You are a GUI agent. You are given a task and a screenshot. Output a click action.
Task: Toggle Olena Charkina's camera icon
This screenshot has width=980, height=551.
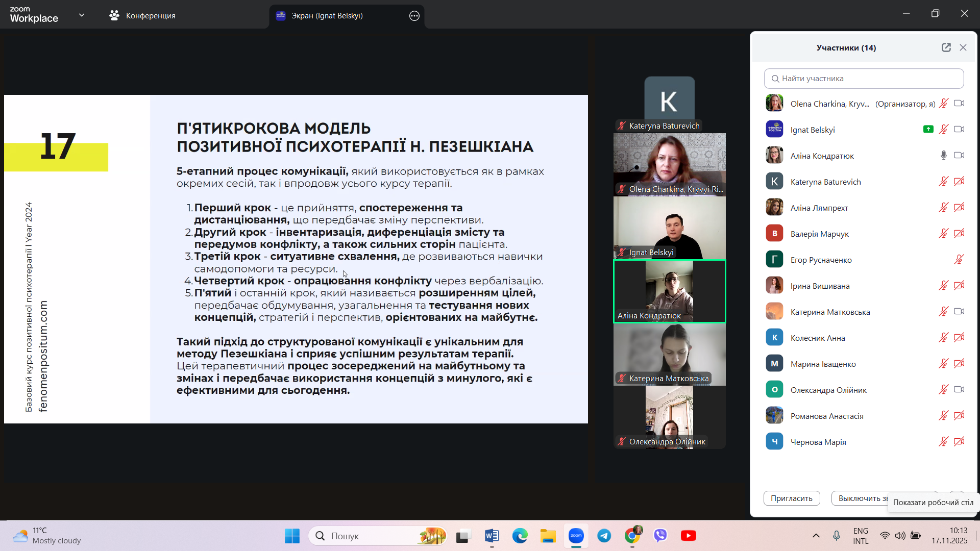click(959, 104)
